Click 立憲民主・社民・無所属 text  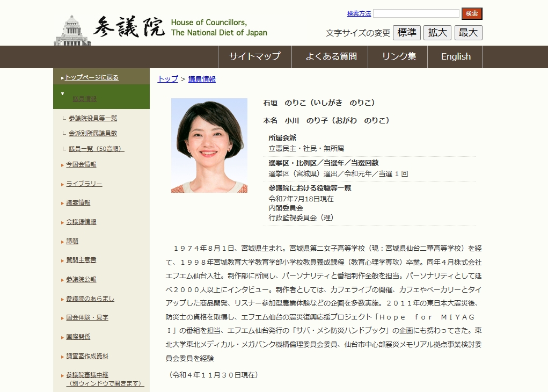(306, 149)
